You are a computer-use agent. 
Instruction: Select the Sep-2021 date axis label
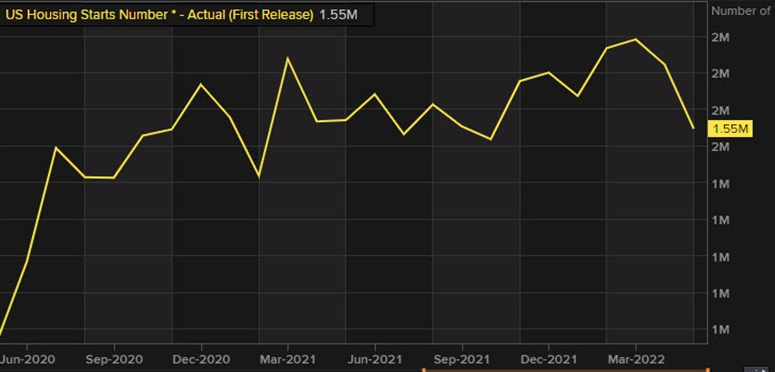[x=462, y=359]
